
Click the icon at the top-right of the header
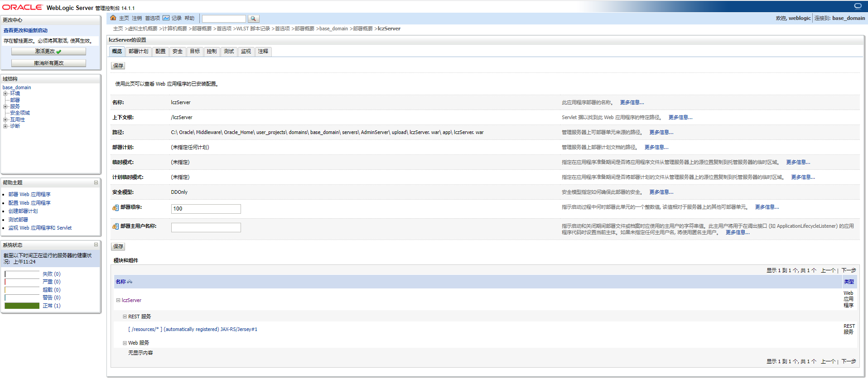pos(858,6)
